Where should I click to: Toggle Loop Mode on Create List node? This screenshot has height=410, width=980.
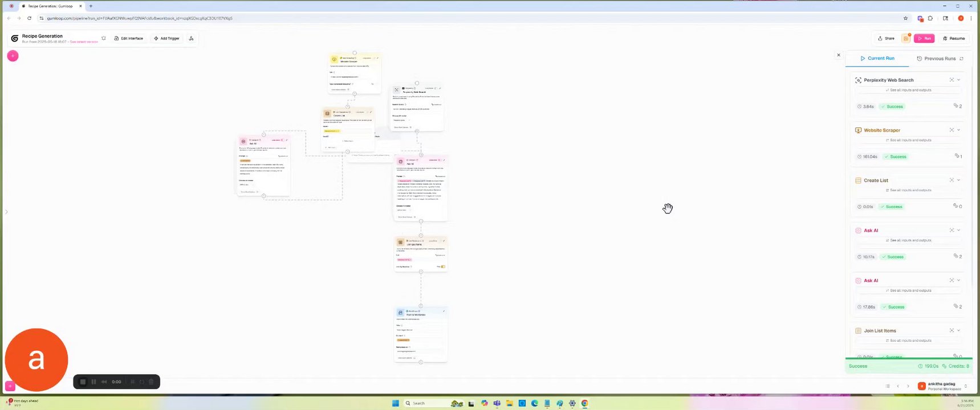point(367,112)
